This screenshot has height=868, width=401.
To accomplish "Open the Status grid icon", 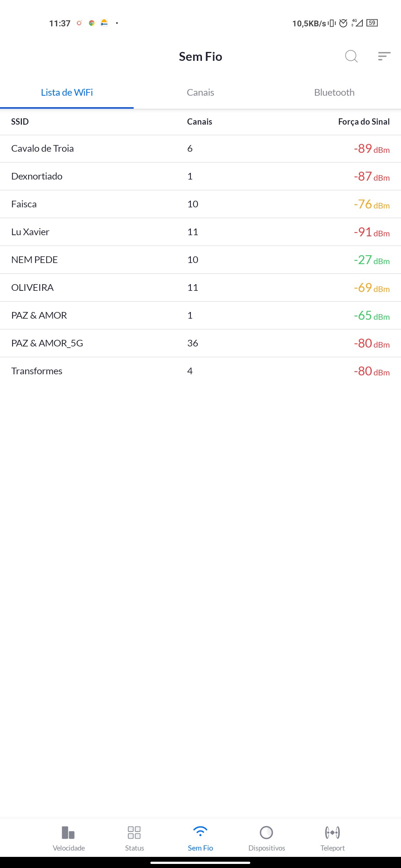I will (134, 833).
